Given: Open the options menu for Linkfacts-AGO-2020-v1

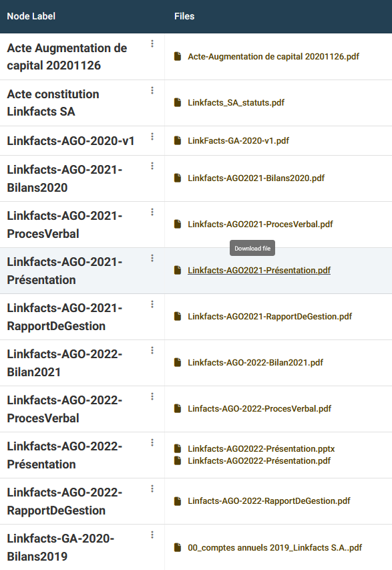Looking at the screenshot, I should click(x=152, y=136).
